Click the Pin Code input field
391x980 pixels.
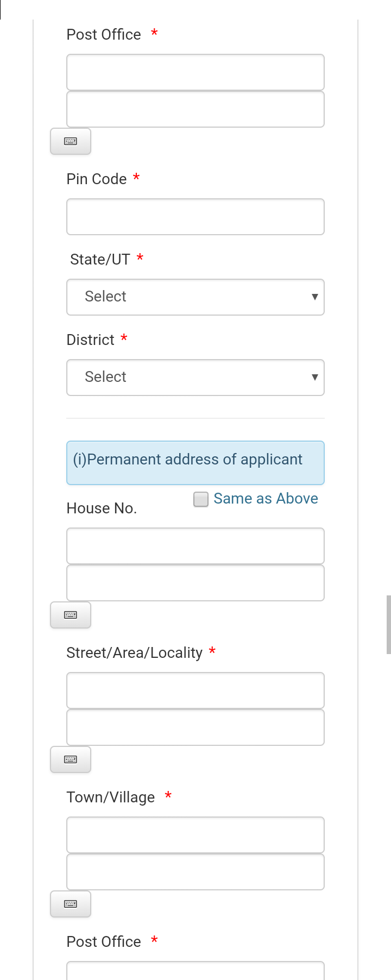(x=195, y=217)
